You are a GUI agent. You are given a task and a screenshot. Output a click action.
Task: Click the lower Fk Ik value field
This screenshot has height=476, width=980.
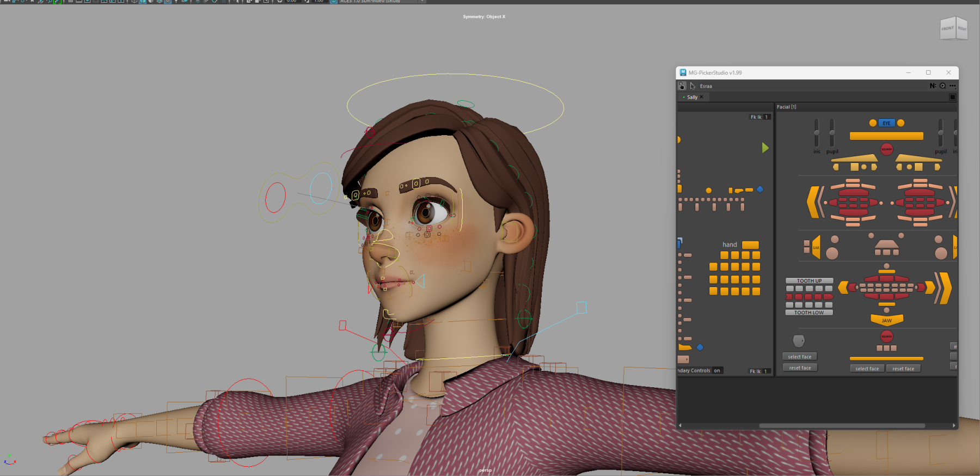click(x=765, y=371)
